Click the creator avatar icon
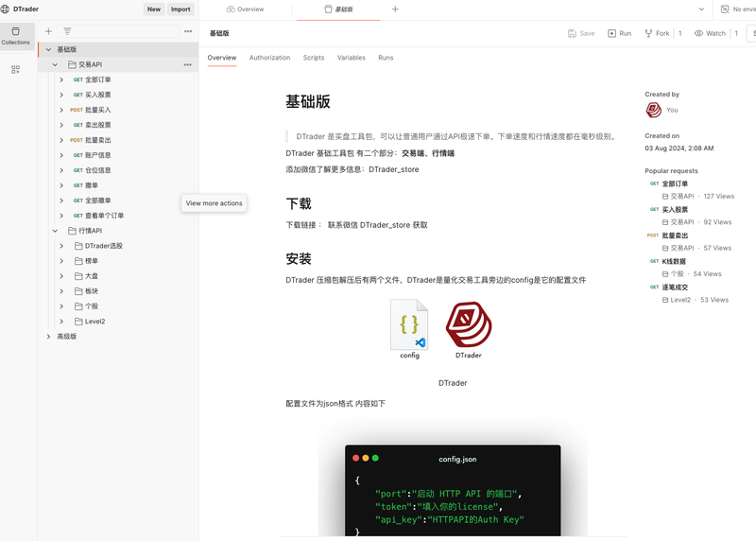The width and height of the screenshot is (756, 541). (x=653, y=110)
